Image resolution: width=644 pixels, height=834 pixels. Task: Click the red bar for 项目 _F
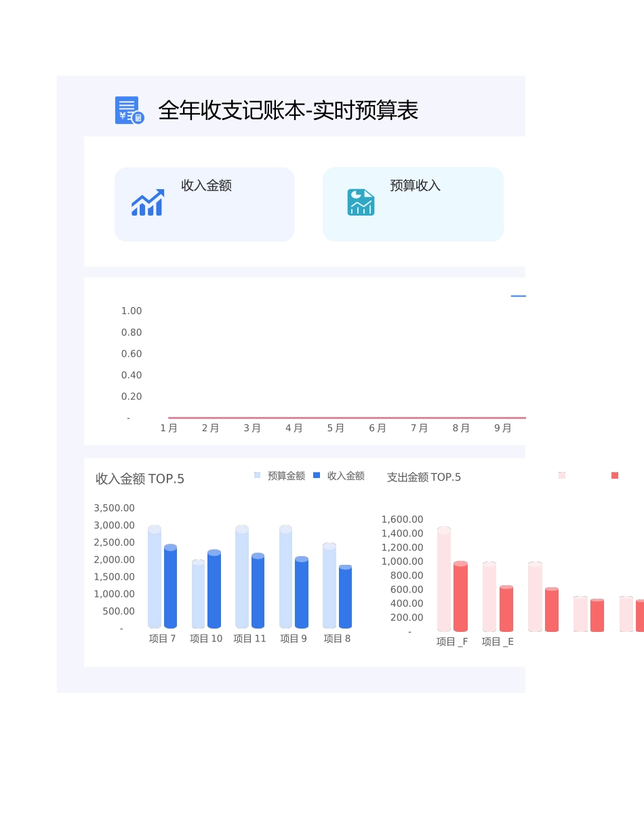460,597
